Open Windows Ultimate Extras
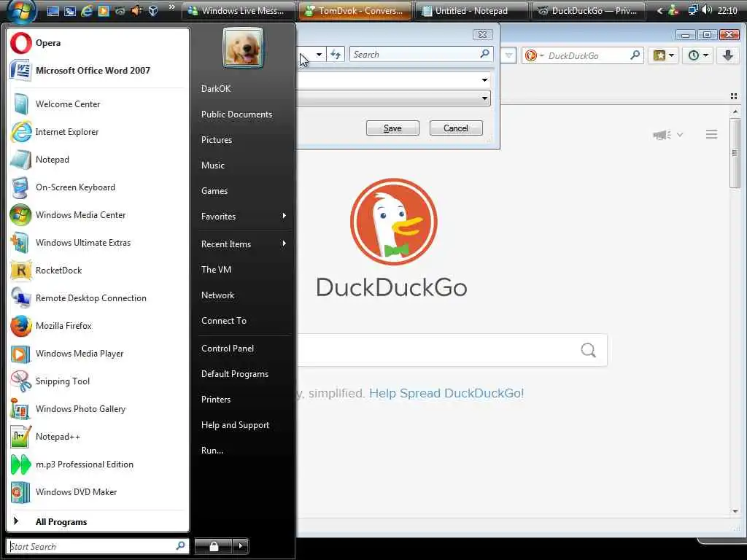 (x=97, y=242)
